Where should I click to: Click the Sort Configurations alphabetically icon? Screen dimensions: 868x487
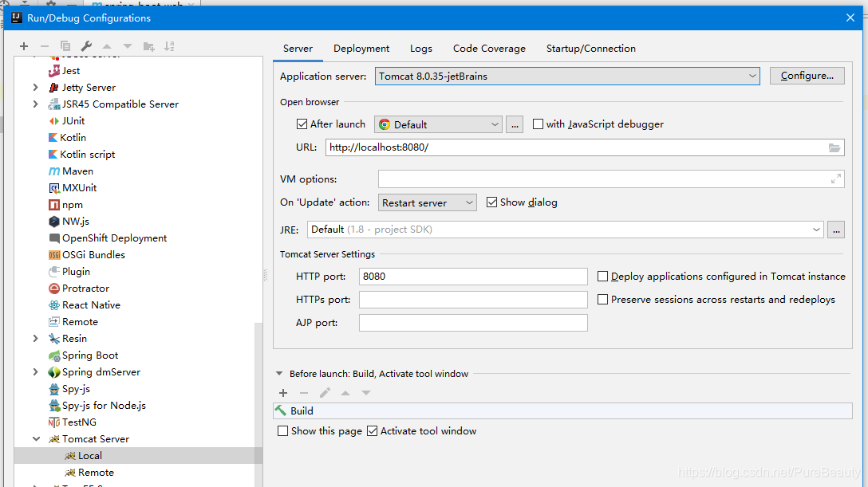(x=169, y=46)
